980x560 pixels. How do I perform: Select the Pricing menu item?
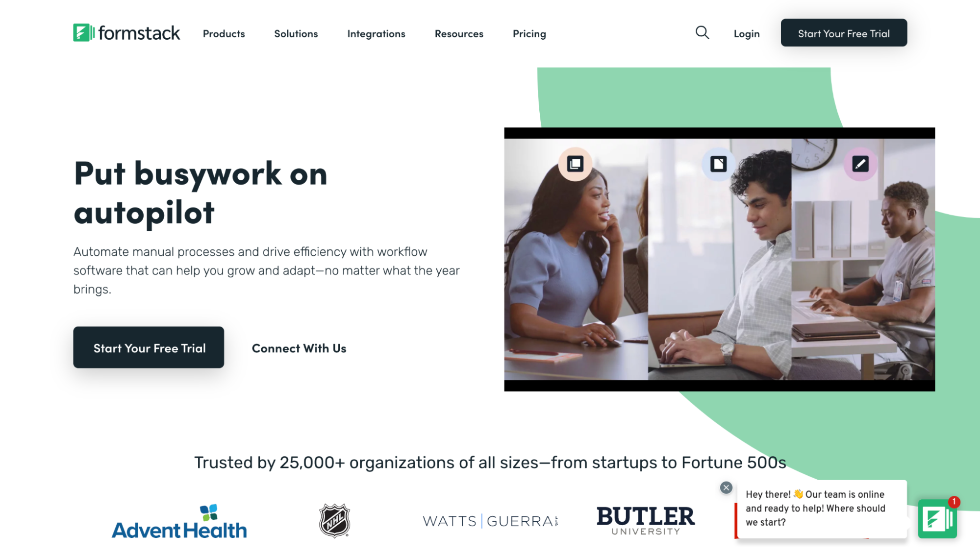pos(529,33)
